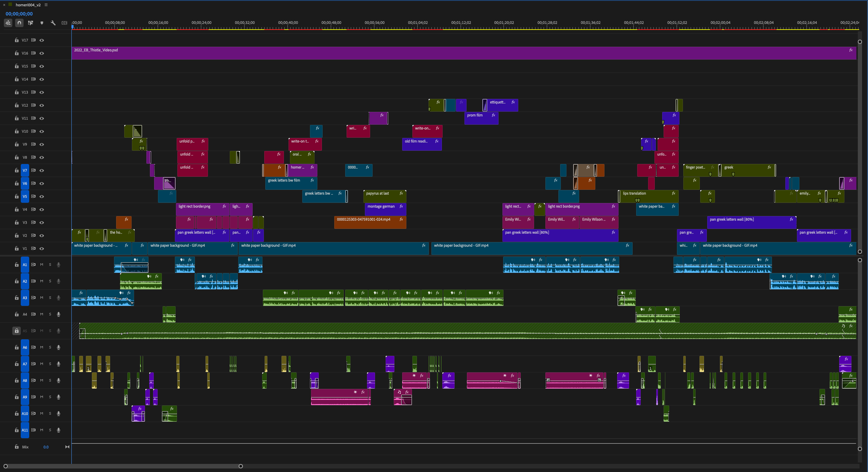Enable Linked Selection tool icon
868x472 pixels.
pyautogui.click(x=31, y=23)
